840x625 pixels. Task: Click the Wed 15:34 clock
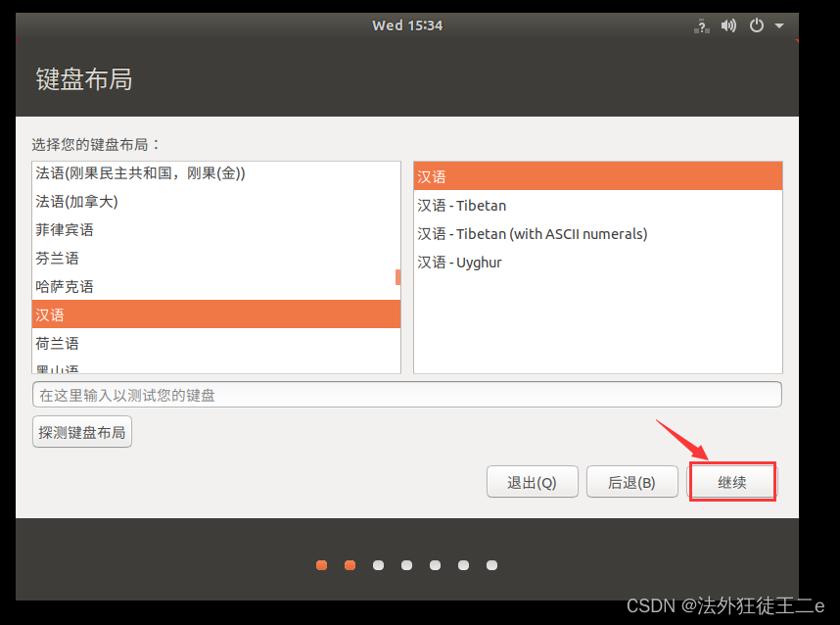407,25
